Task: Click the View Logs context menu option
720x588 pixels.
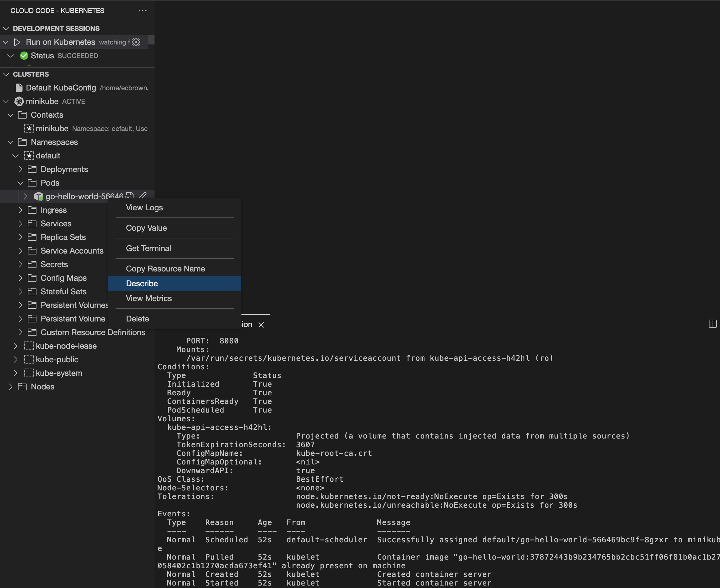Action: pyautogui.click(x=143, y=207)
